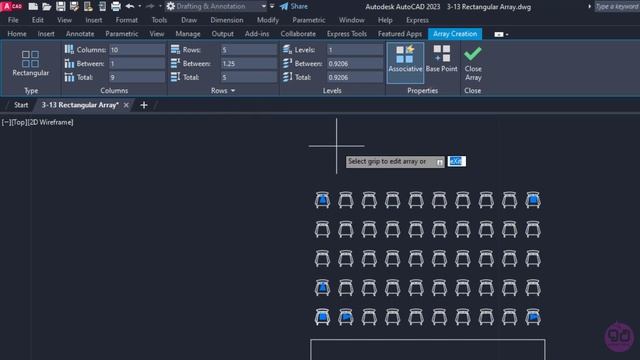Screen dimensions: 640x360
Task: Click the New drawing icon
Action: click(33, 6)
